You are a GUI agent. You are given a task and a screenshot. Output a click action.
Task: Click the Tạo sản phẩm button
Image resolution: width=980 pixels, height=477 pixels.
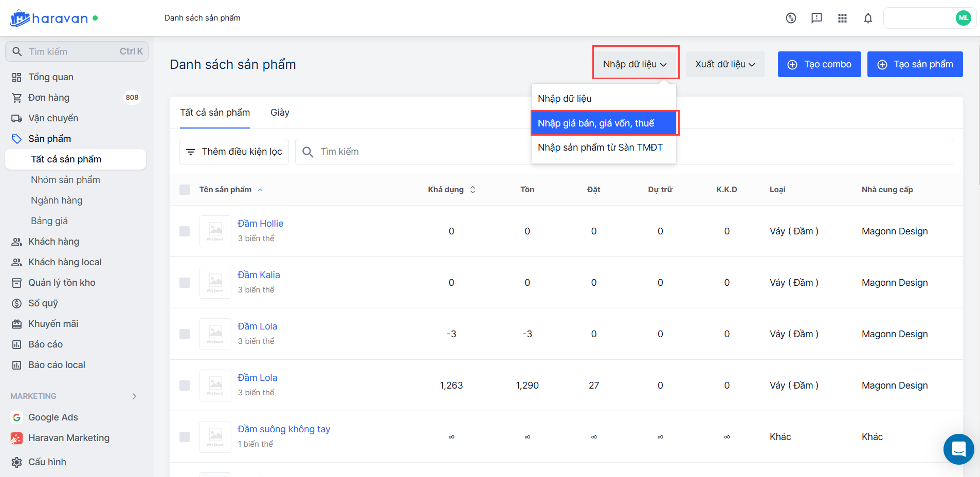[915, 64]
